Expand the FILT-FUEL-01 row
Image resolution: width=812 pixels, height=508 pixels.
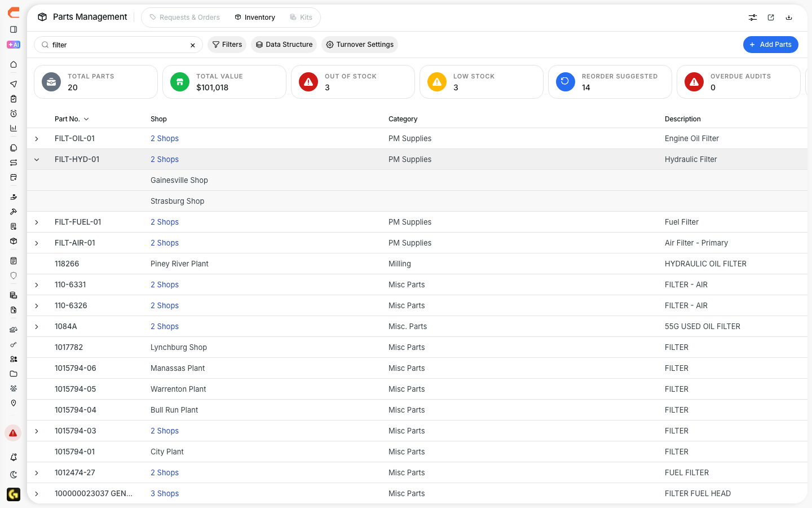pyautogui.click(x=37, y=222)
